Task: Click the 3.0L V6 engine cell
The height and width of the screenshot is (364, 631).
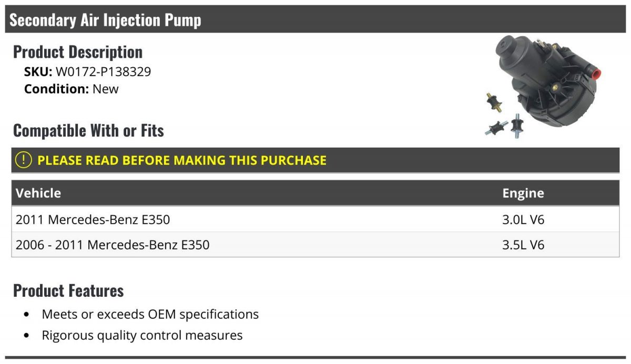Action: coord(523,220)
